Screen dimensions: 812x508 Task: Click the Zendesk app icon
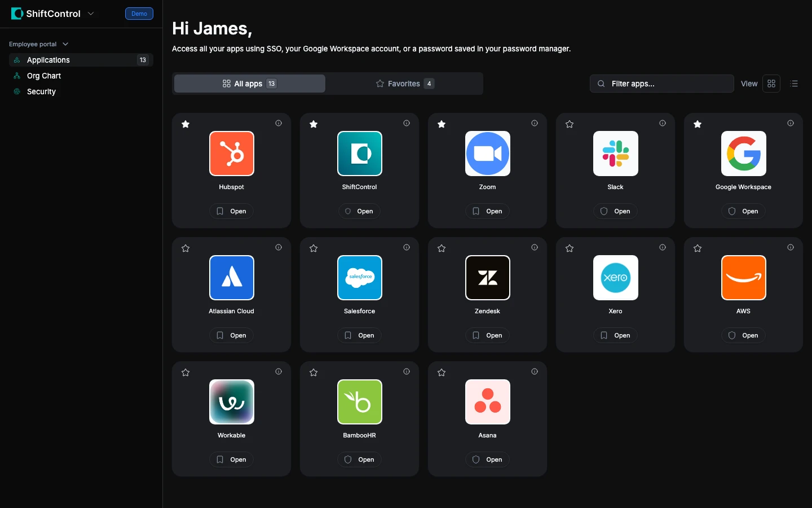coord(488,278)
